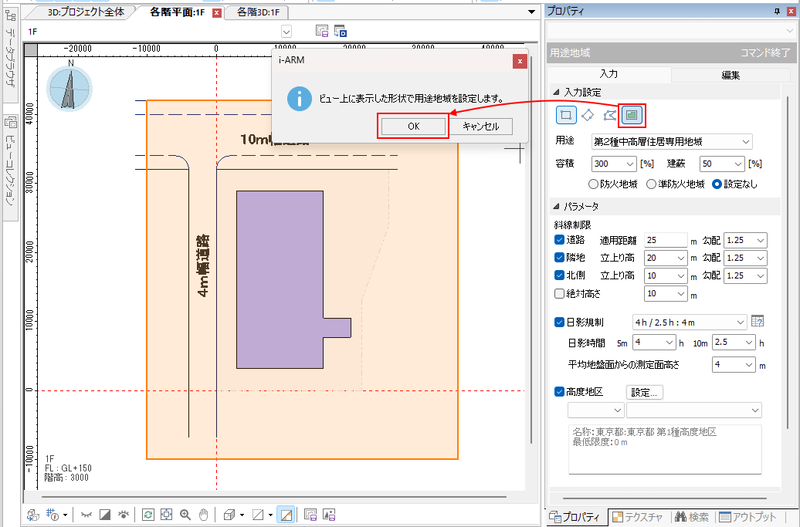800x527 pixels.
Task: Click the green refresh view icon
Action: 148,515
